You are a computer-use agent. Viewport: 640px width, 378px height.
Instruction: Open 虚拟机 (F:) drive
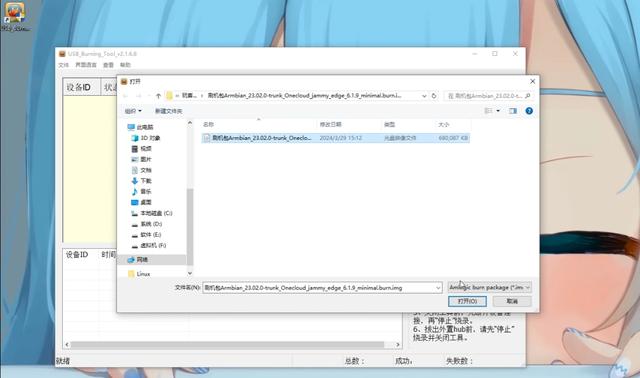(149, 245)
